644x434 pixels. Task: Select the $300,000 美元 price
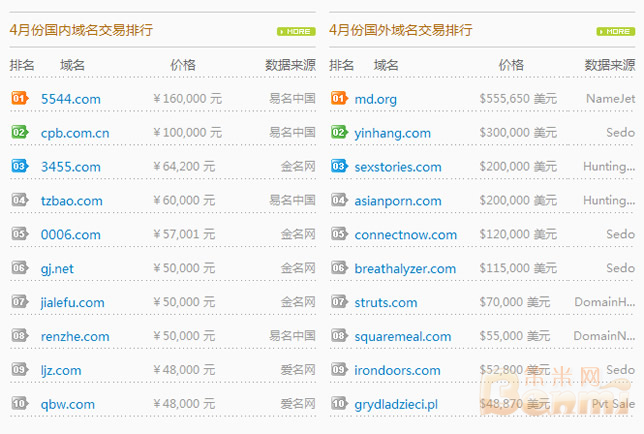pos(518,132)
